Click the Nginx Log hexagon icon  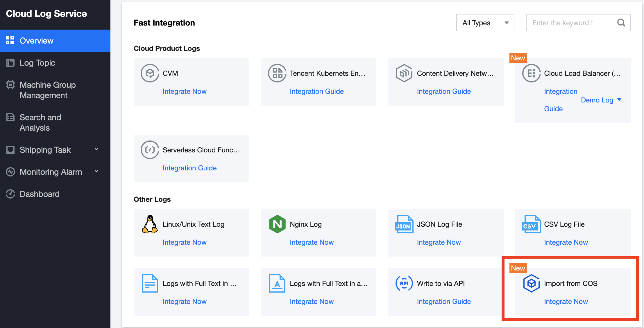(277, 224)
